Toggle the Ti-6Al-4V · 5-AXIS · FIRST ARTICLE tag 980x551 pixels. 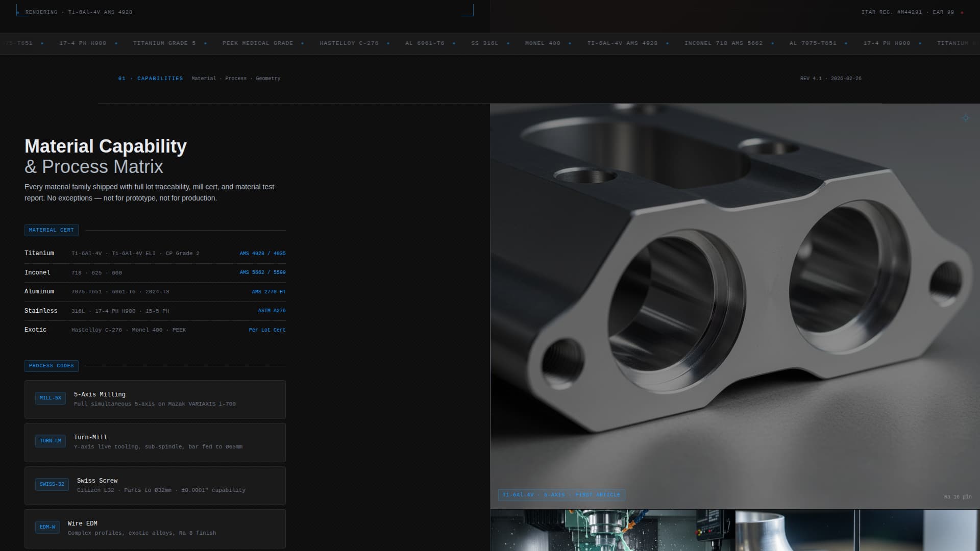click(x=561, y=494)
